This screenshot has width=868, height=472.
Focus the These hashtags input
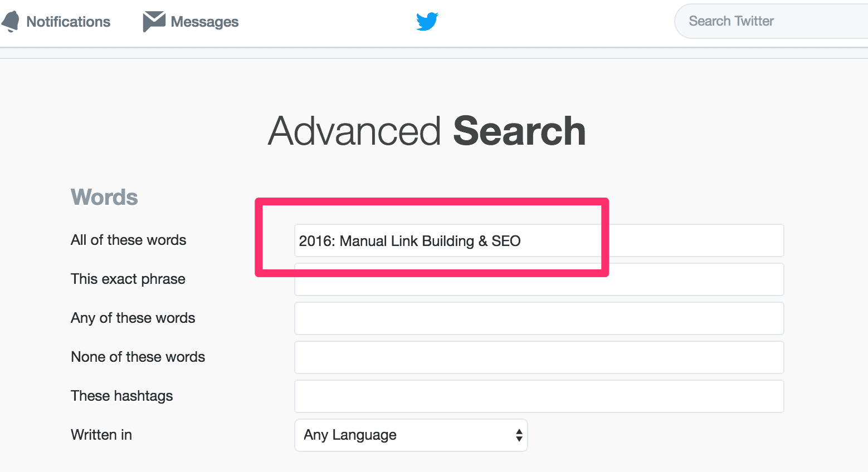click(539, 396)
